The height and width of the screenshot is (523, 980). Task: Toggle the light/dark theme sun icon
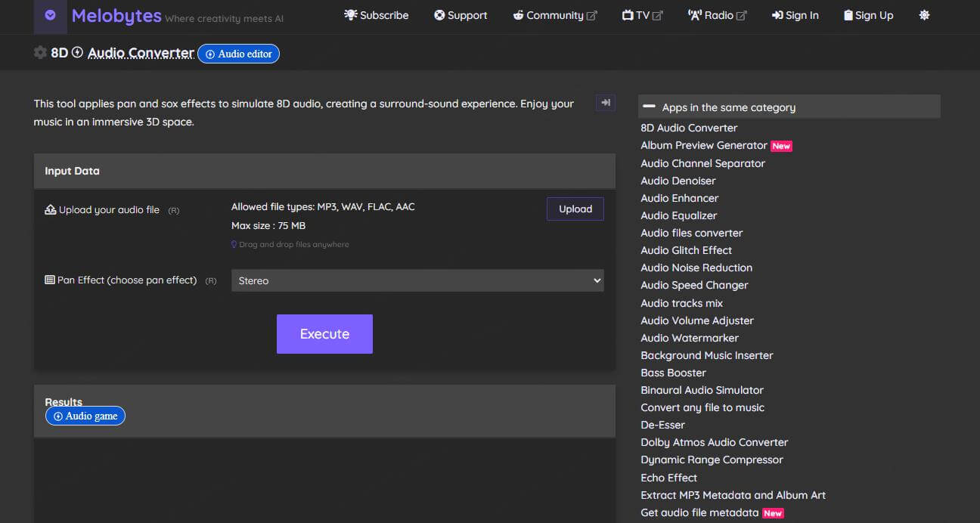tap(924, 15)
